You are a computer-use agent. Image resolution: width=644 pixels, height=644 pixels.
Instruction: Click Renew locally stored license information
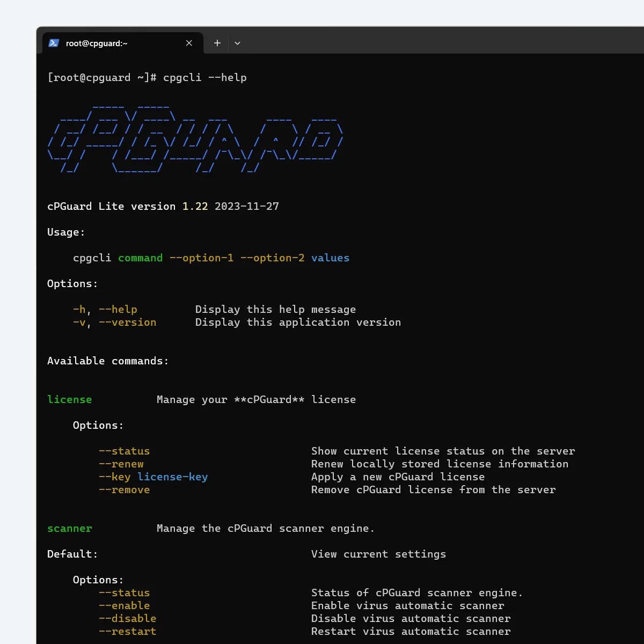440,464
